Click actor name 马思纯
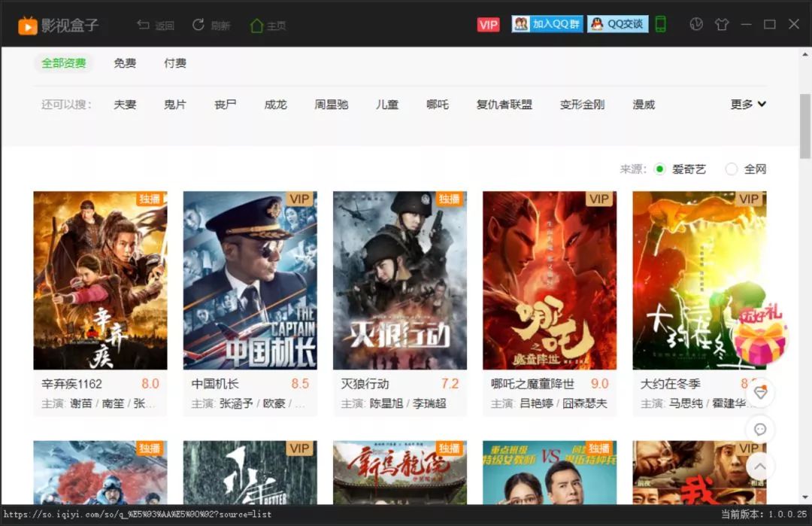The height and width of the screenshot is (526, 812). pos(686,403)
